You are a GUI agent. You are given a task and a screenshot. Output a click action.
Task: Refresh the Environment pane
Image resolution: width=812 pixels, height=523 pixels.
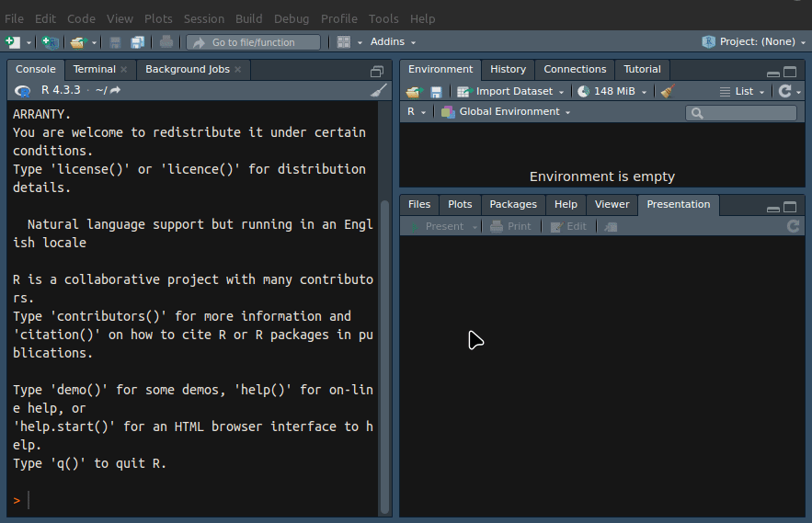[x=784, y=91]
